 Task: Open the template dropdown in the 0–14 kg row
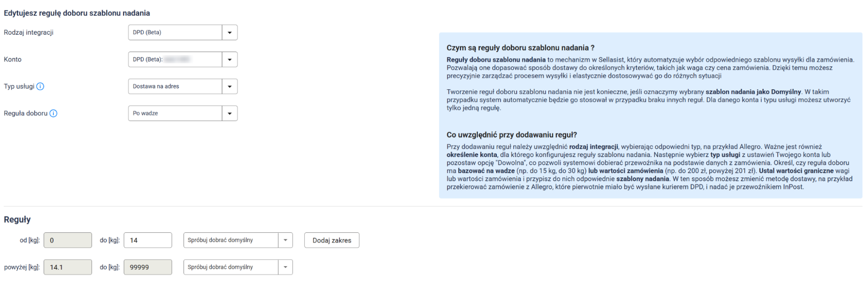(238, 240)
